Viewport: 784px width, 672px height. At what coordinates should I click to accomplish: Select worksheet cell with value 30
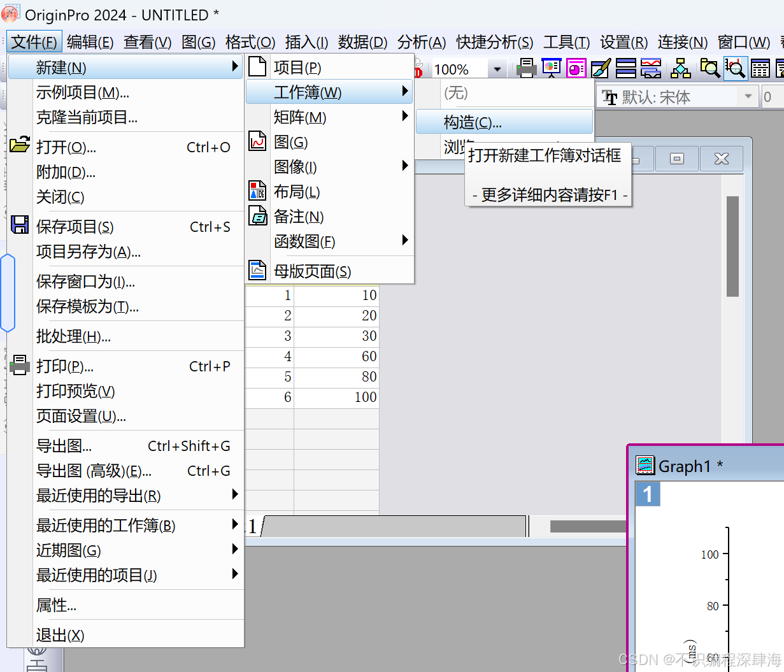pos(336,336)
